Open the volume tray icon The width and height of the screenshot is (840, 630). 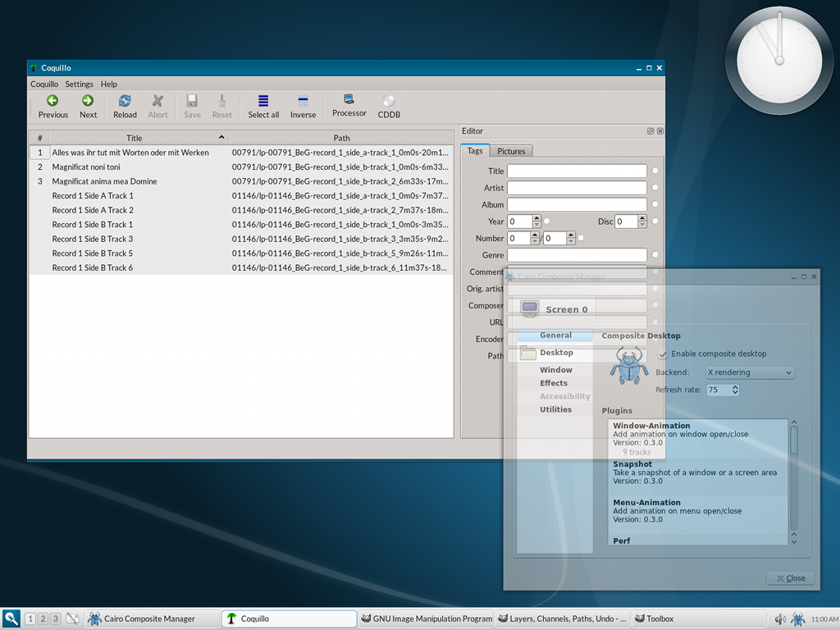pyautogui.click(x=780, y=619)
